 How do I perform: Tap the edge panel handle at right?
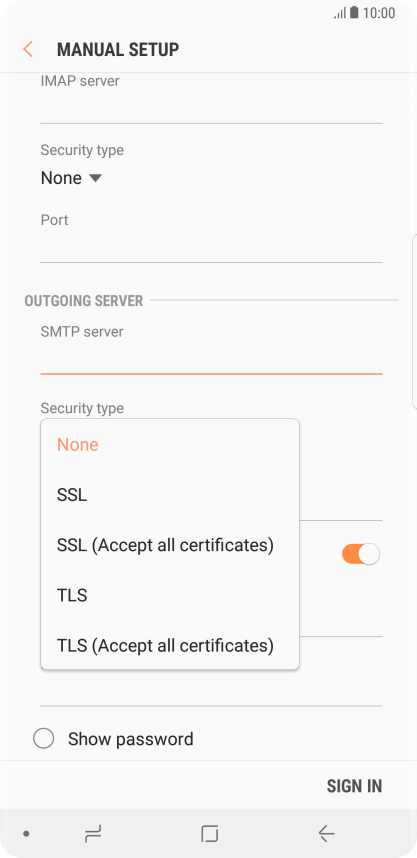(414, 322)
